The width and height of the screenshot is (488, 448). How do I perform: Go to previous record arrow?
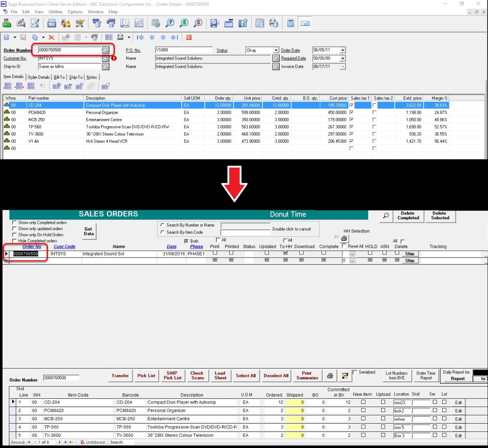[152, 38]
